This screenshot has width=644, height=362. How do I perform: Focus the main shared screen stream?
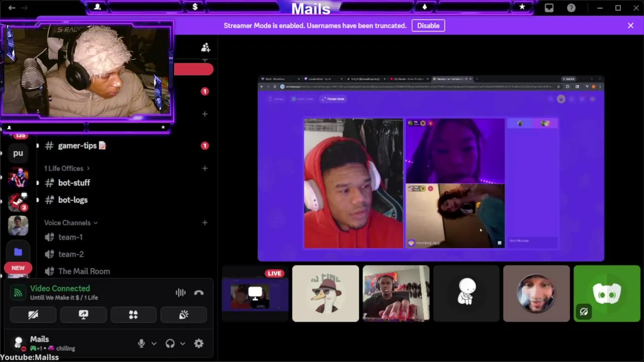[431, 168]
